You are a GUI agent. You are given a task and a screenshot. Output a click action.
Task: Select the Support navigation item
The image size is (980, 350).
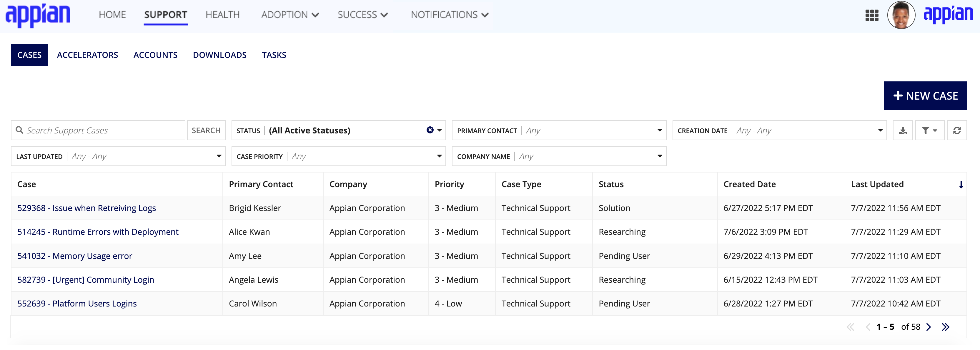tap(165, 15)
